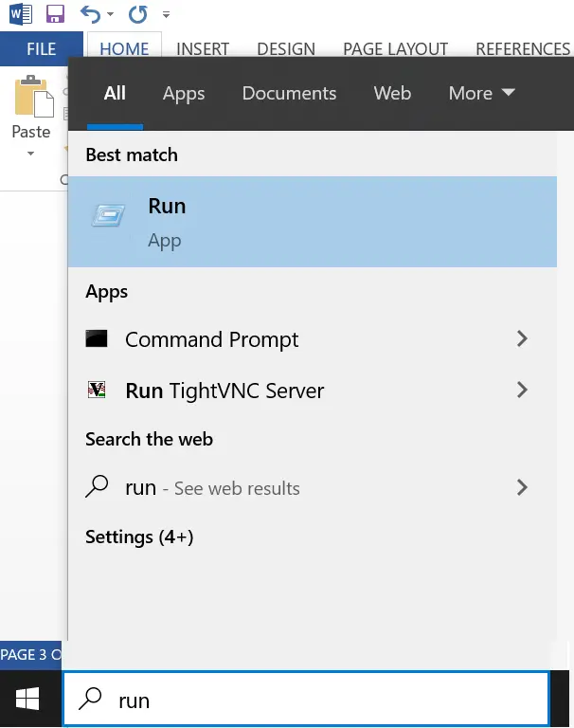Click magnifier icon beside run web result
The height and width of the screenshot is (728, 574).
(x=97, y=486)
